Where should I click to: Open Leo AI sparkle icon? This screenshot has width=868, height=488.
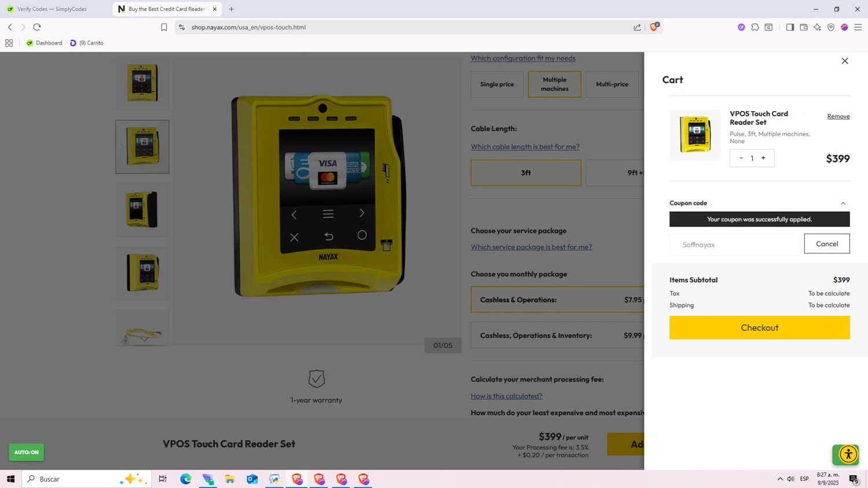click(x=817, y=27)
